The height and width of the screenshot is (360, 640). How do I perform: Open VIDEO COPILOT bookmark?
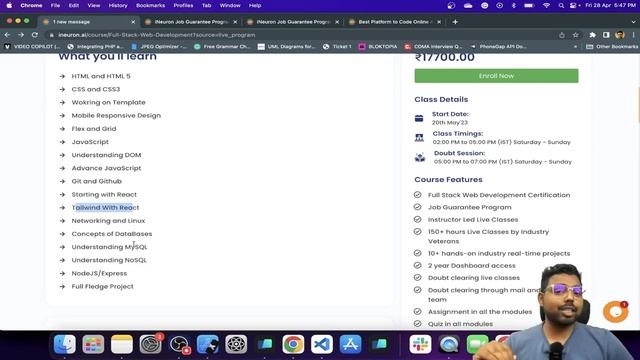[32, 47]
